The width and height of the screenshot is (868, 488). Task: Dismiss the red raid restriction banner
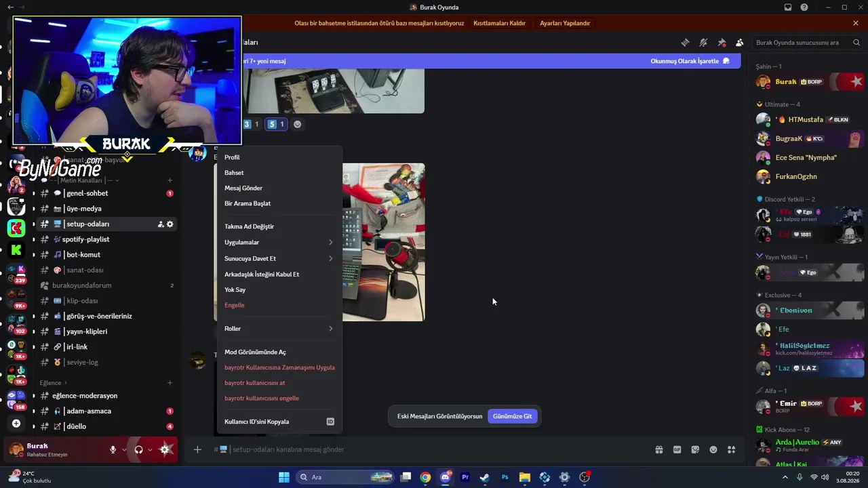(856, 23)
